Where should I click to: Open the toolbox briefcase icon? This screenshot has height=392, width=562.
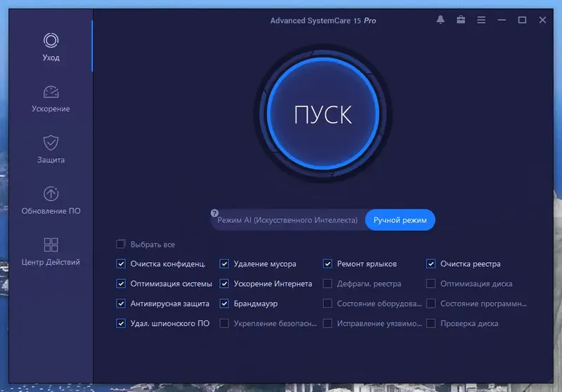coord(461,20)
